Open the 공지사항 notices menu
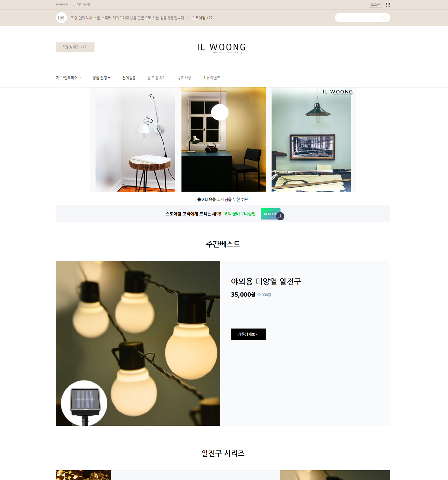448x480 pixels. coord(184,78)
